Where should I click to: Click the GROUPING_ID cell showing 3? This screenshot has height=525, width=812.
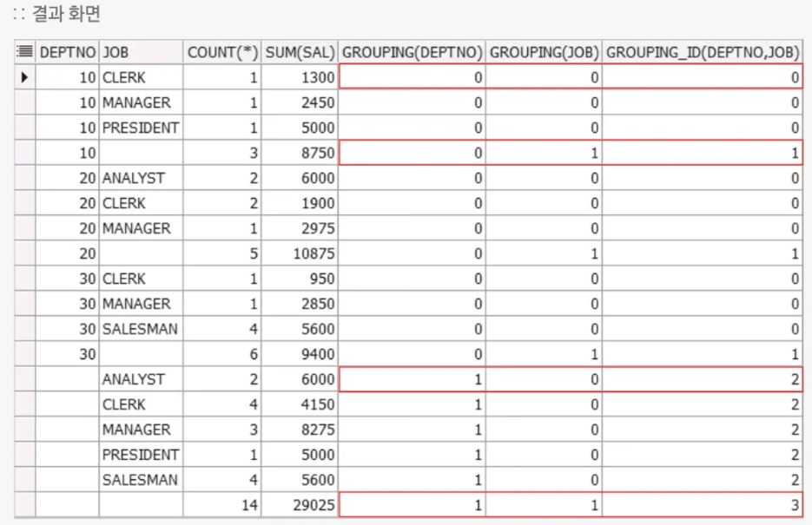(703, 505)
